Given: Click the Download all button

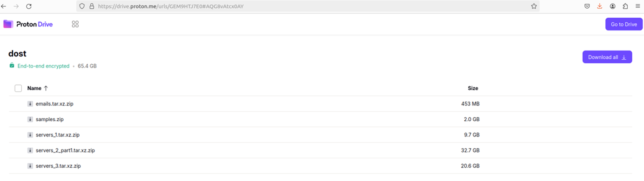Looking at the screenshot, I should (x=607, y=57).
